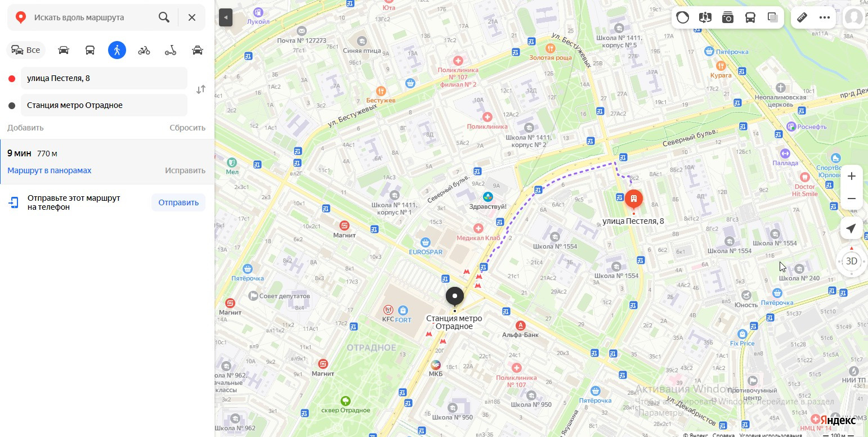The width and height of the screenshot is (868, 437).
Task: Open the three-dots more tools menu
Action: 825,17
